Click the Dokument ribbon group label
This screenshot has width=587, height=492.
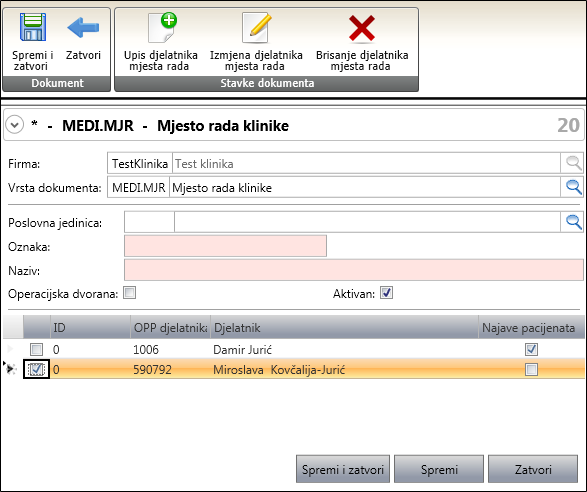click(57, 83)
